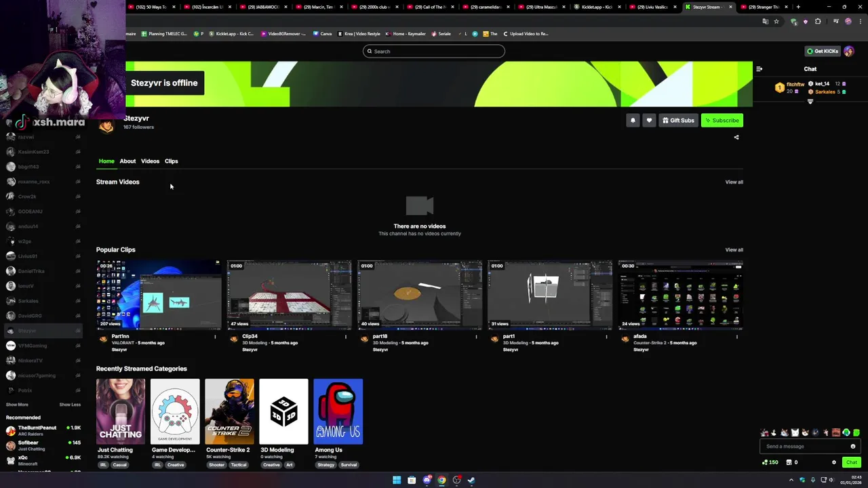868x488 pixels.
Task: Open the Kicklet.app bookmark
Action: (x=232, y=34)
